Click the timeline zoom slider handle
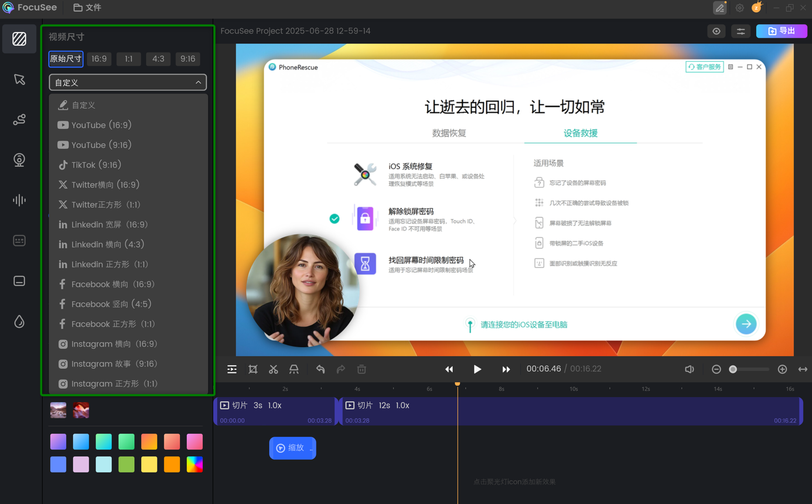This screenshot has height=504, width=812. pos(733,369)
